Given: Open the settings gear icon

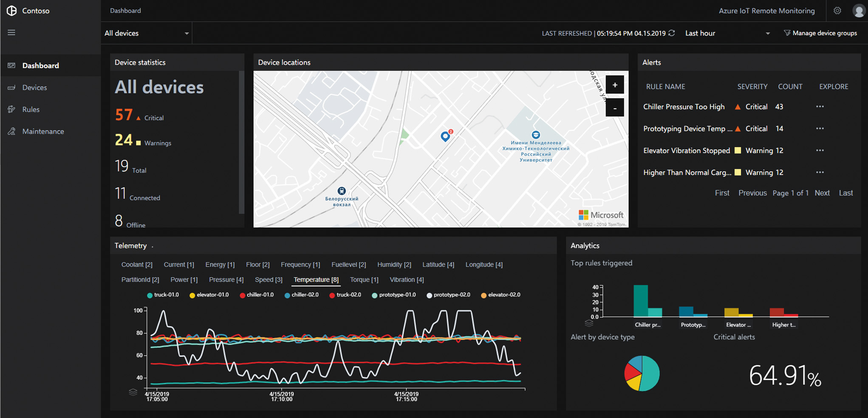Looking at the screenshot, I should pos(837,11).
